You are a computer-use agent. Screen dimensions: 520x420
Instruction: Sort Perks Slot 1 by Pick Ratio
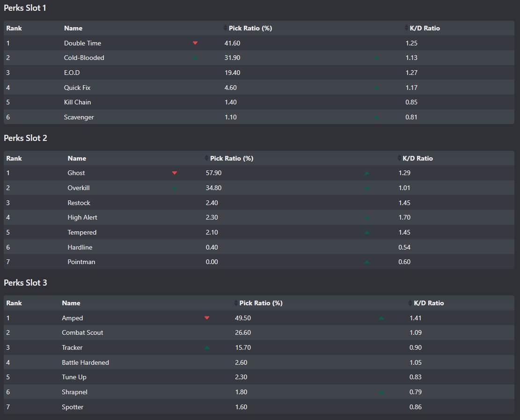click(249, 28)
